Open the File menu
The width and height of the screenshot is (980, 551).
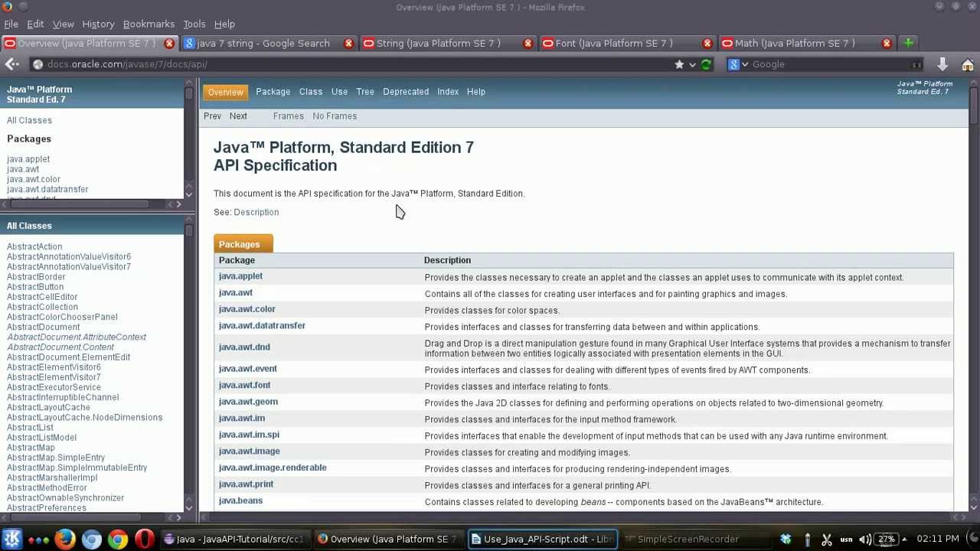[11, 24]
